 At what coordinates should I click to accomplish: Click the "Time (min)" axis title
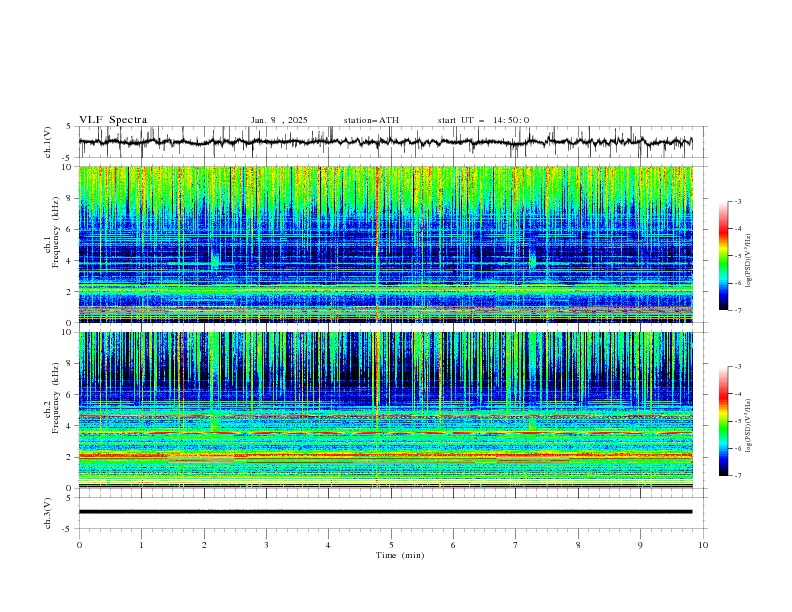coord(400,555)
